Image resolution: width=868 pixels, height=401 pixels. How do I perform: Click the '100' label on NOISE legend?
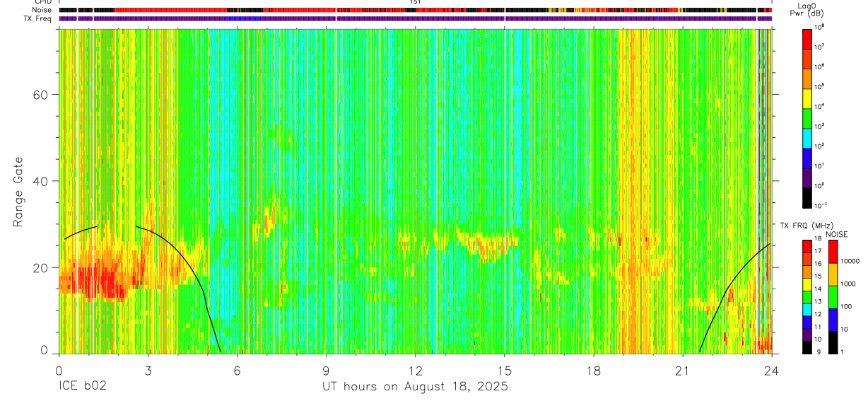(848, 306)
